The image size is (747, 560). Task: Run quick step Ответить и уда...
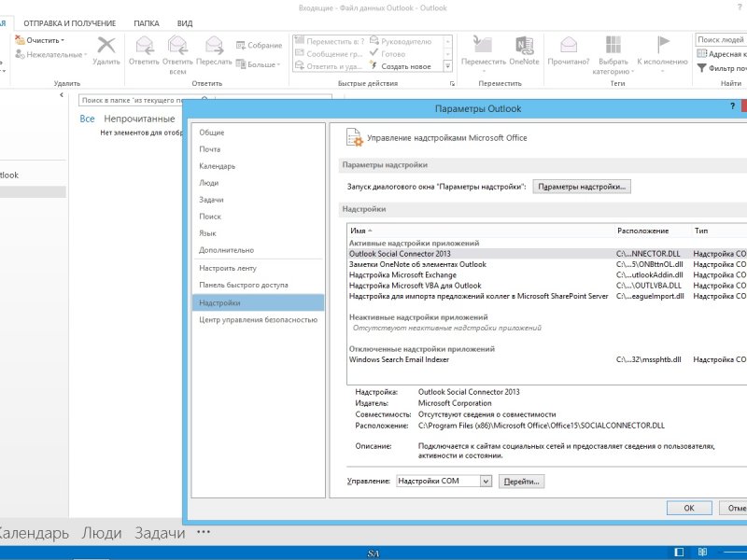[329, 66]
